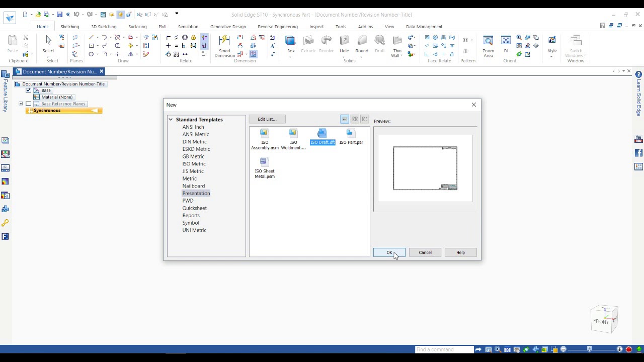Uncheck the Base checkbox in PathFinder

coord(29,90)
